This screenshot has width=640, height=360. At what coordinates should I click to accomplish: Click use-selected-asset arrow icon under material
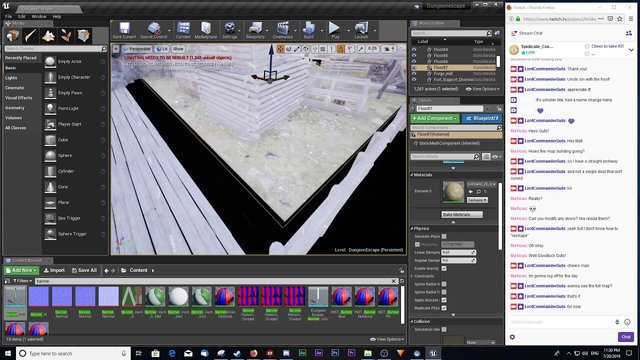(x=471, y=191)
